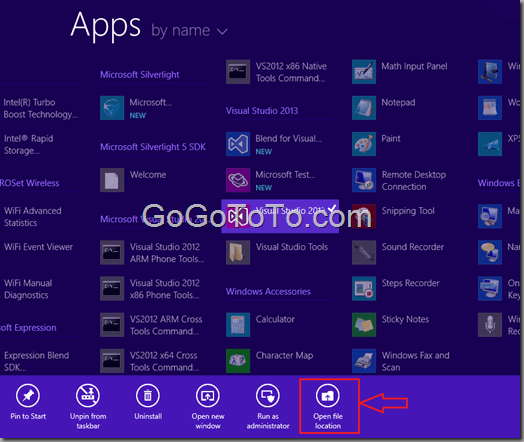Open the Calculator icon

(238, 325)
